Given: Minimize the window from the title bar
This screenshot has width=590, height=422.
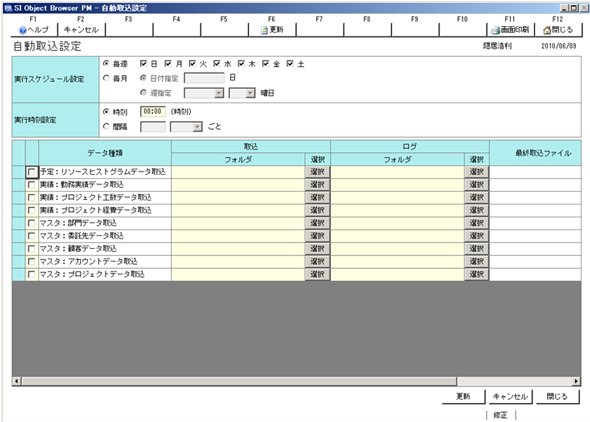Looking at the screenshot, I should click(564, 8).
